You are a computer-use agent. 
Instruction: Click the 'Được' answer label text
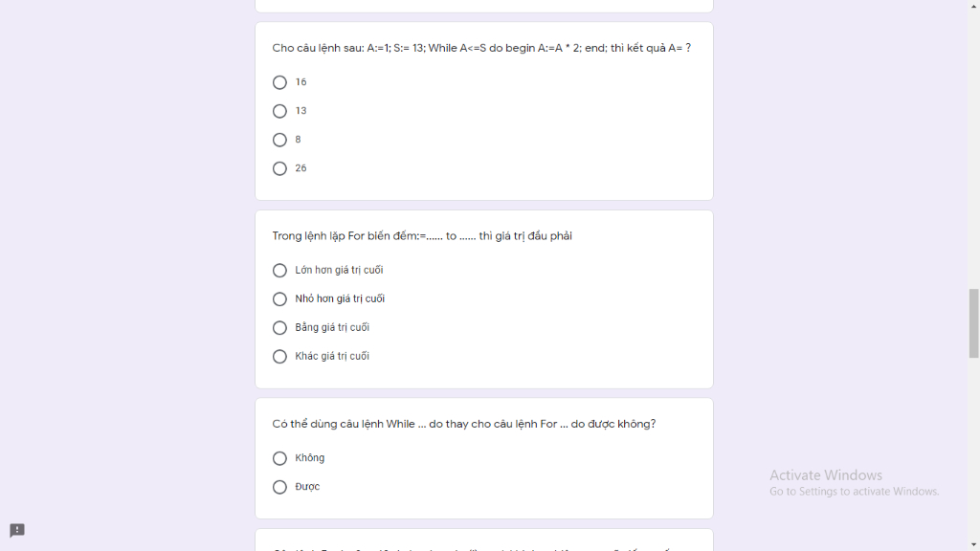[x=307, y=487]
